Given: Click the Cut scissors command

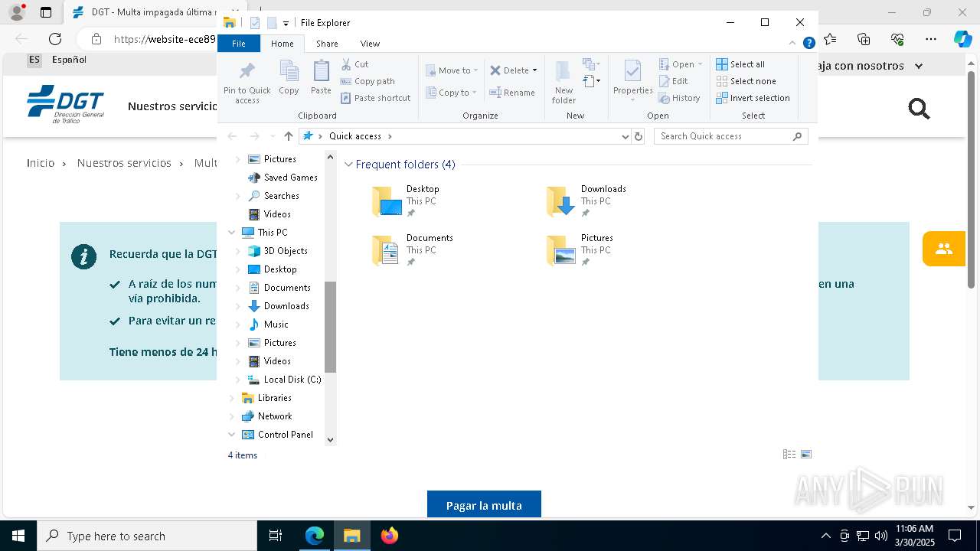Looking at the screenshot, I should pyautogui.click(x=354, y=64).
